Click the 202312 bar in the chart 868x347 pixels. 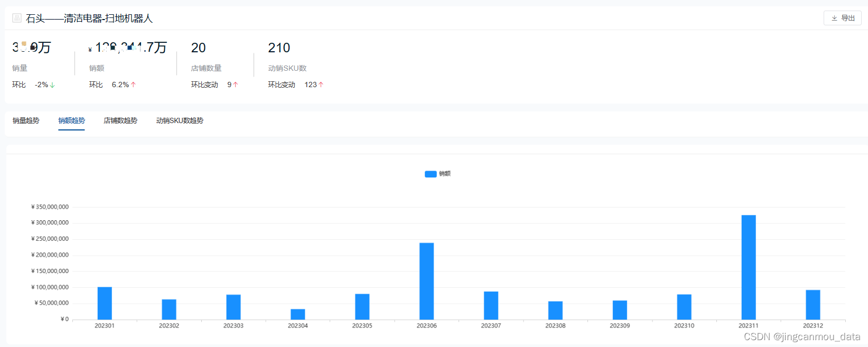pos(813,305)
